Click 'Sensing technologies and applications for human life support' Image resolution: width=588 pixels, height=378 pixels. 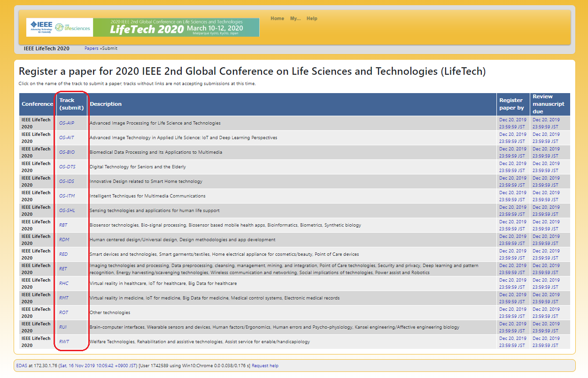click(155, 211)
